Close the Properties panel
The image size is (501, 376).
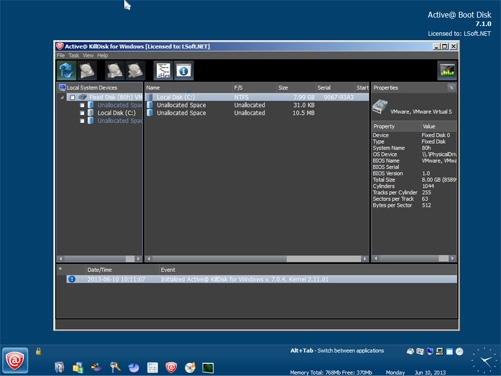(x=451, y=88)
